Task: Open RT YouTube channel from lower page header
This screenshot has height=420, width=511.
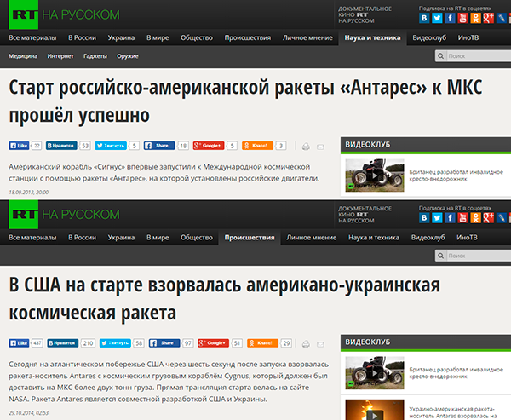Action: point(462,217)
